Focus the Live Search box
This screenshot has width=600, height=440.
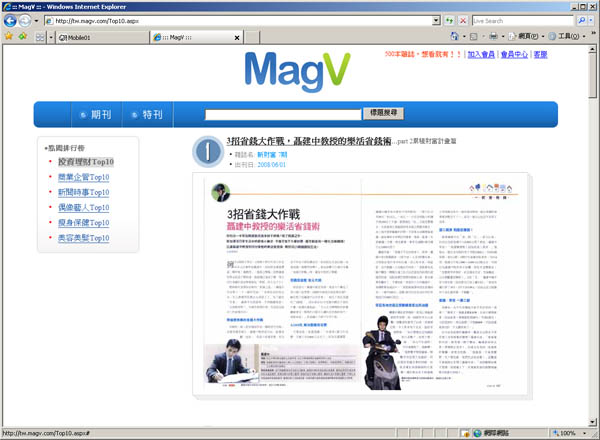click(x=523, y=21)
